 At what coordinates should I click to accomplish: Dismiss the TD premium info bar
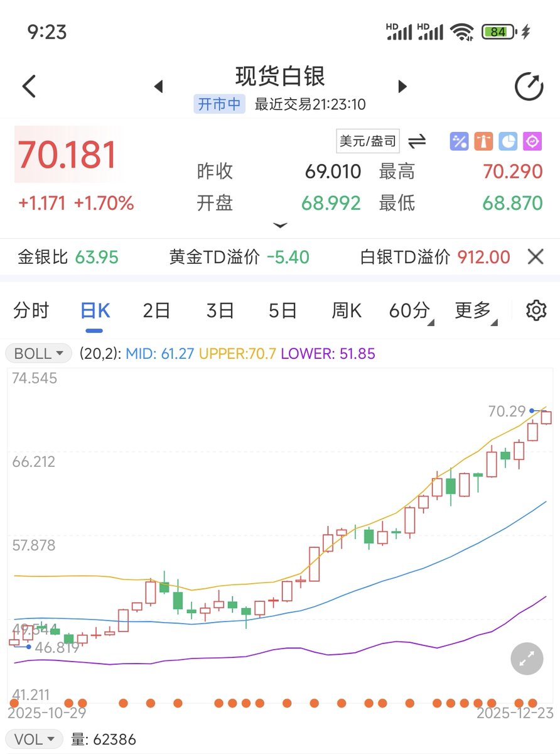535,257
